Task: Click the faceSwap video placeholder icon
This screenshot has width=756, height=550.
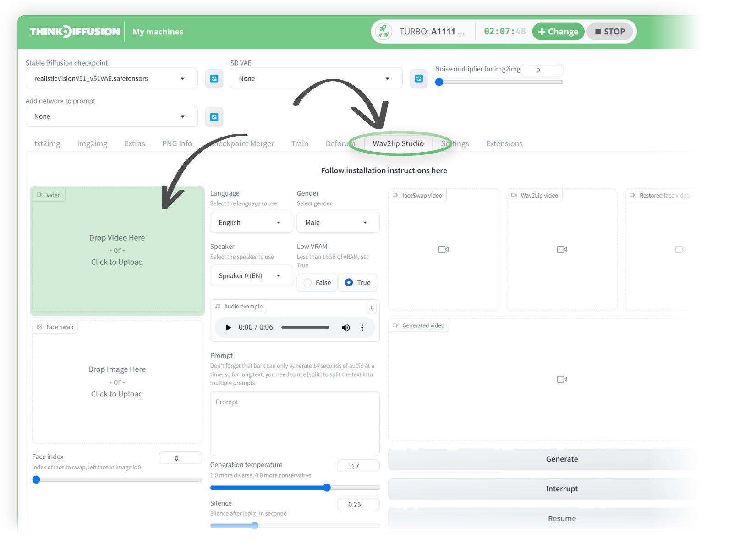Action: click(x=444, y=249)
